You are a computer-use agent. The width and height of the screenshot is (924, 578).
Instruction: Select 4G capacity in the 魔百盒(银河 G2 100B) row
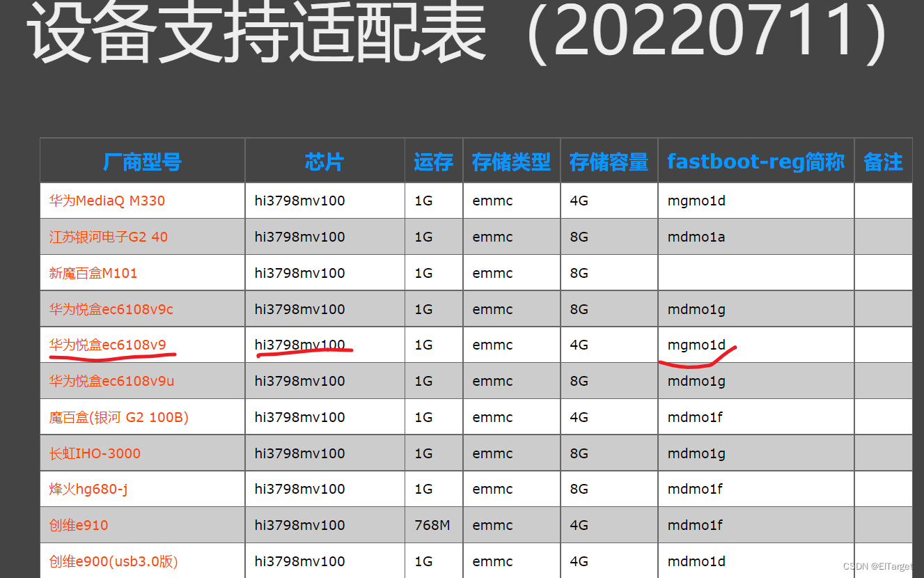[x=579, y=417]
